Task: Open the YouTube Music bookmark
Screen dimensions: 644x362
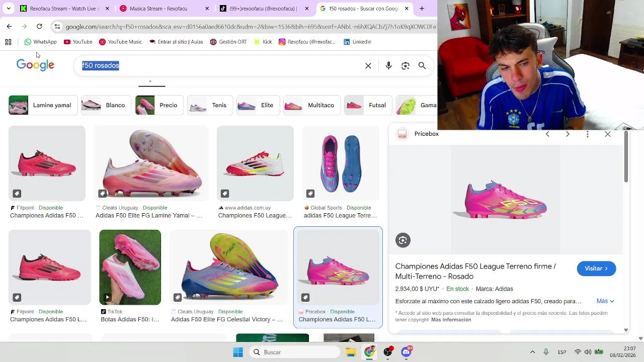Action: click(x=120, y=42)
